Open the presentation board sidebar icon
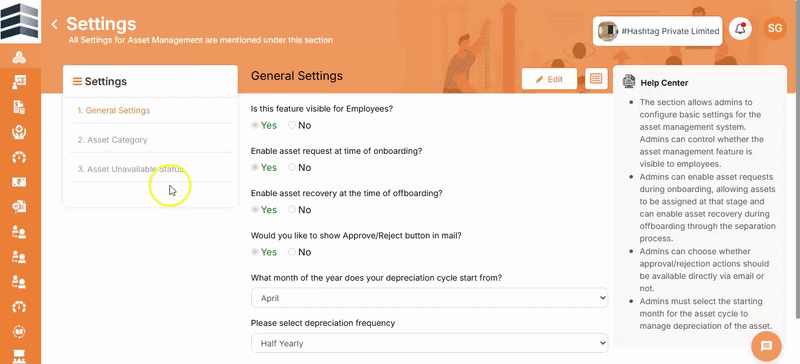The width and height of the screenshot is (800, 364). pyautogui.click(x=19, y=356)
